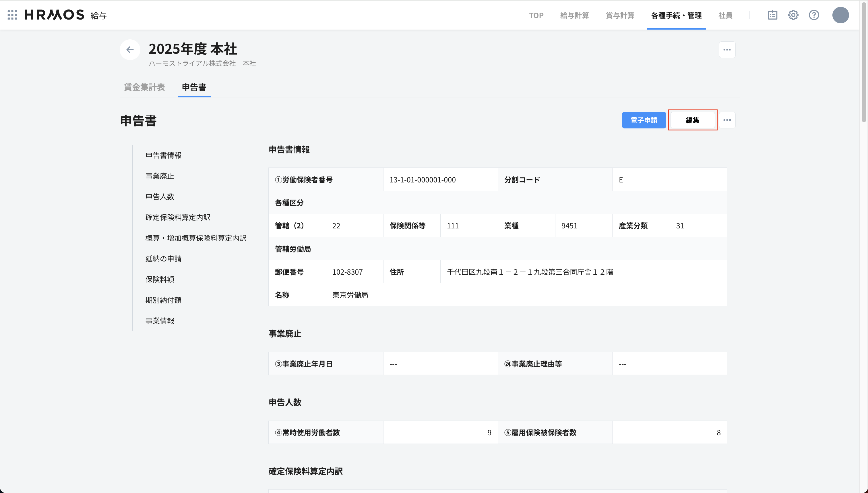Click the back arrow beside 2025年度 本社
Screen dimensions: 868x493
130,49
